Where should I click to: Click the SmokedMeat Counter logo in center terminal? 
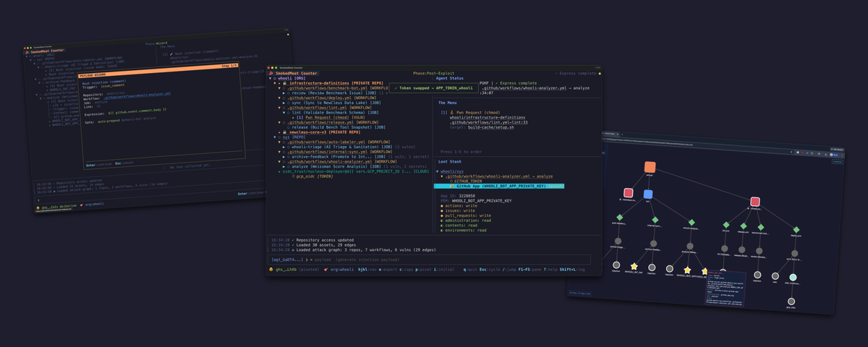click(x=294, y=73)
